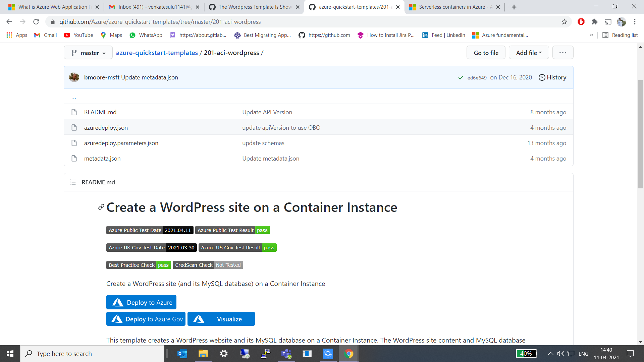Image resolution: width=644 pixels, height=362 pixels.
Task: Open Outlook from the taskbar
Action: [182, 354]
